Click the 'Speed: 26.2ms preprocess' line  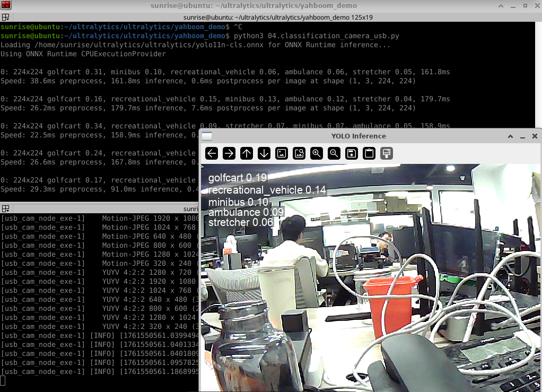(208, 108)
